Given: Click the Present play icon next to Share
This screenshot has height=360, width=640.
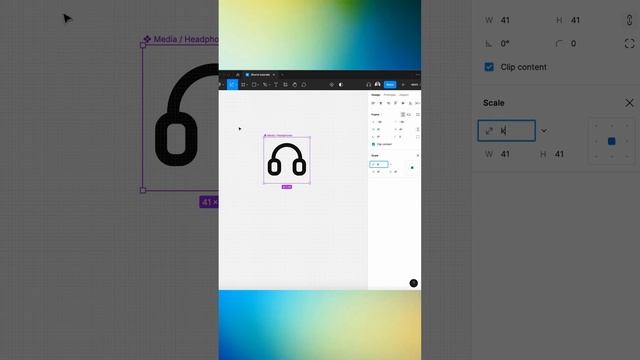Looking at the screenshot, I should click(403, 84).
